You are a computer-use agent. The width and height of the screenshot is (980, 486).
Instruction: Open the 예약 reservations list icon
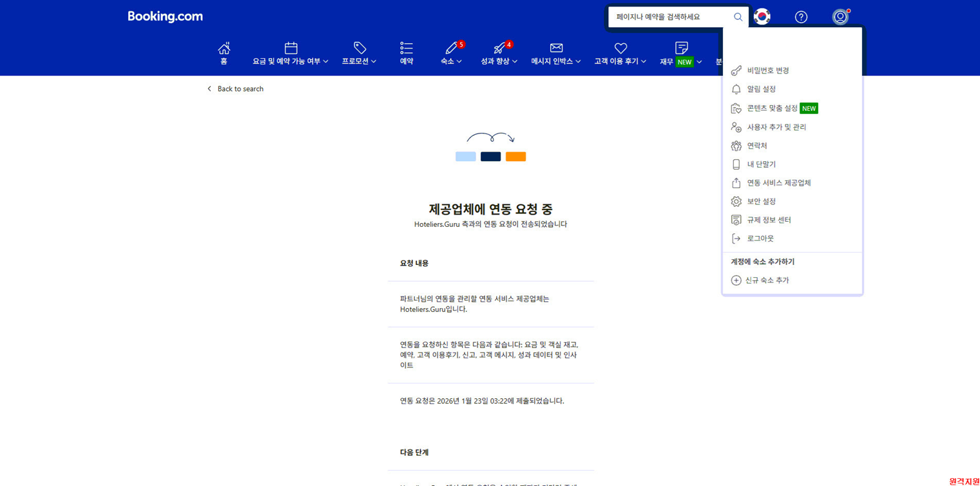(x=406, y=48)
